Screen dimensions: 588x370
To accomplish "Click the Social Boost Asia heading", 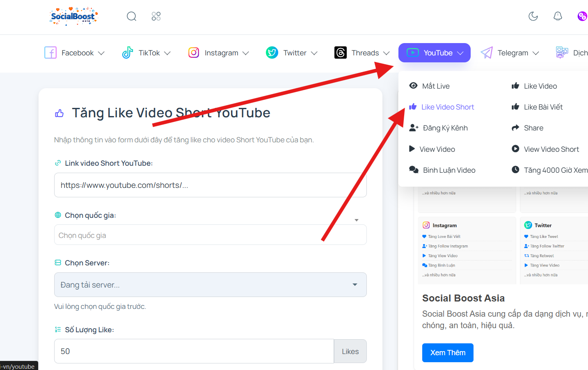I will [x=463, y=298].
